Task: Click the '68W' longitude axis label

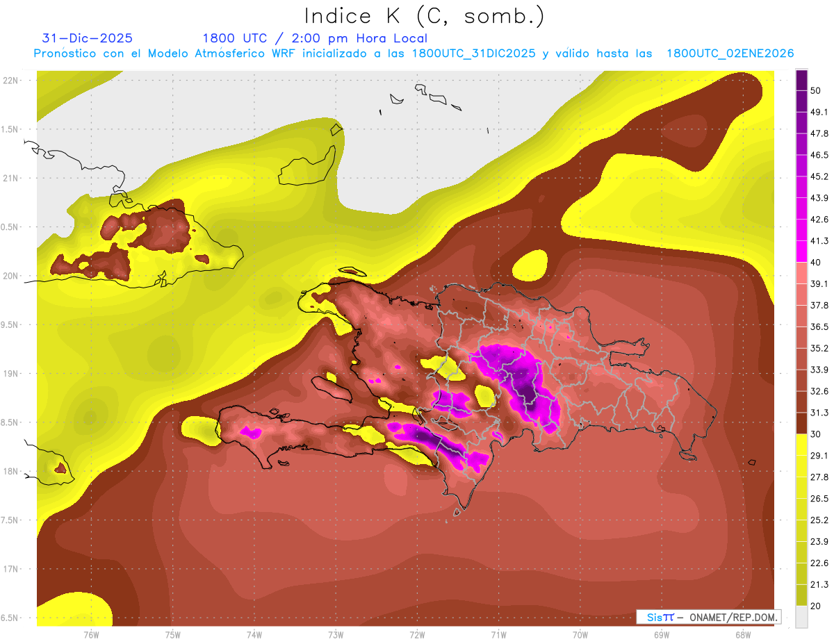Action: 742,634
